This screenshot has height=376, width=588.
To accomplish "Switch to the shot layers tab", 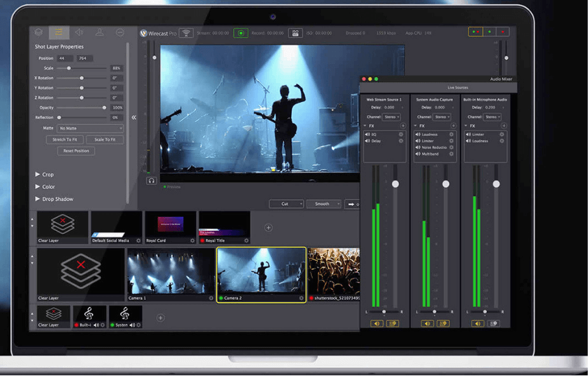I will 39,32.
